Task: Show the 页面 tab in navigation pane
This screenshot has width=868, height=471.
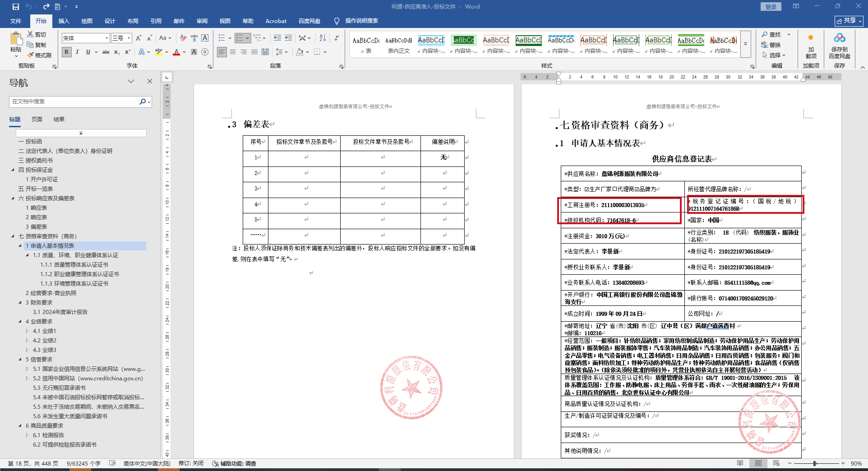Action: 37,120
